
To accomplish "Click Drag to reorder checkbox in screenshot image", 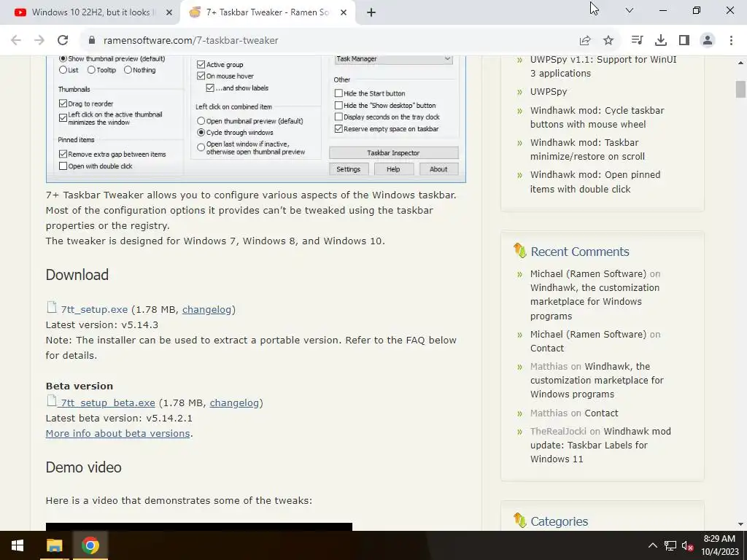I will tap(63, 104).
